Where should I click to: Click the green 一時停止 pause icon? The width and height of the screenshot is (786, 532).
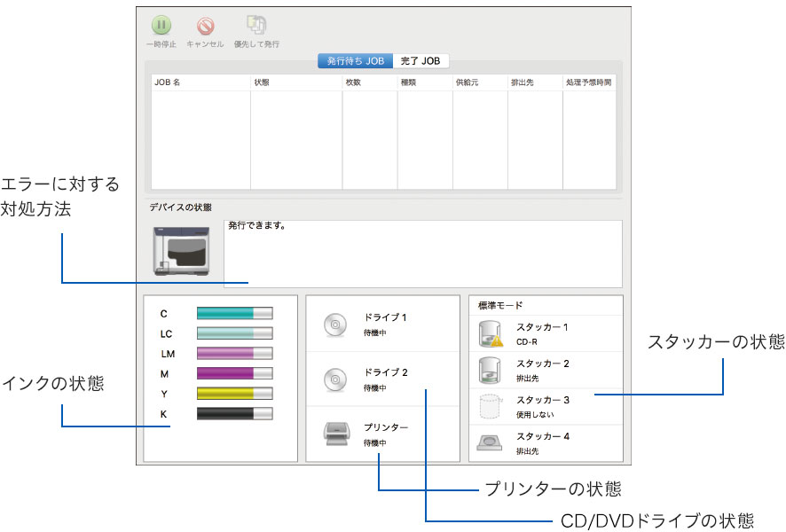[161, 26]
